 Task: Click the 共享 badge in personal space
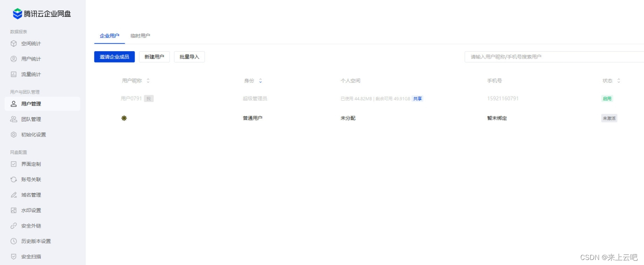(417, 99)
